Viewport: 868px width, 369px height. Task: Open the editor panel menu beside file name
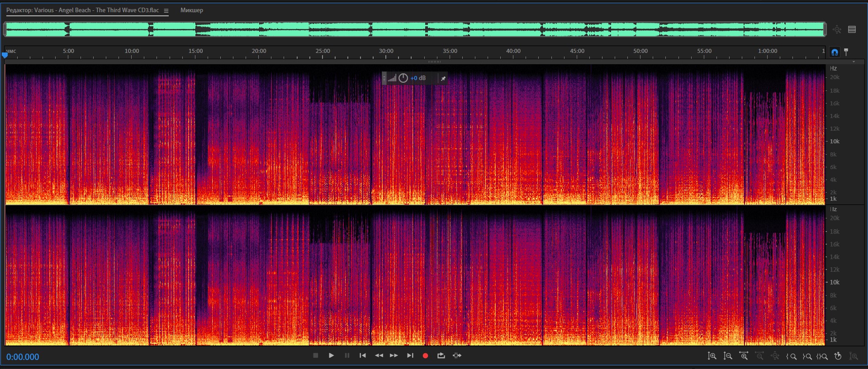tap(166, 11)
